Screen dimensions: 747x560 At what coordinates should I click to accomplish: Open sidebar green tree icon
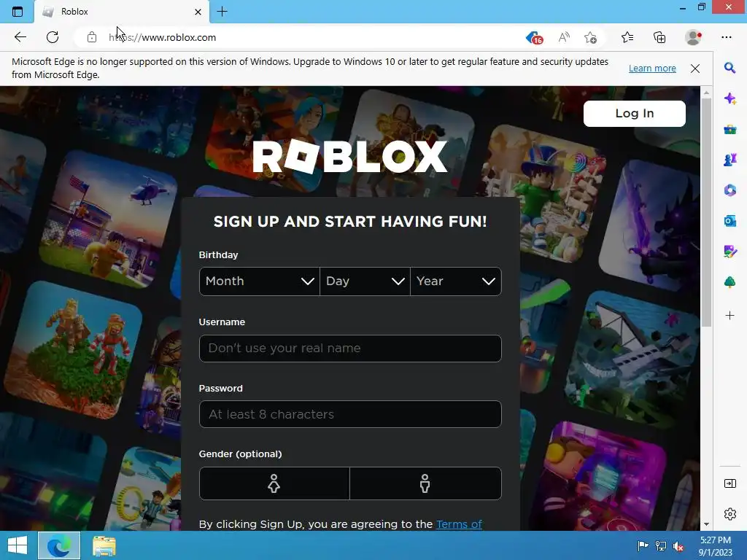[x=729, y=282]
